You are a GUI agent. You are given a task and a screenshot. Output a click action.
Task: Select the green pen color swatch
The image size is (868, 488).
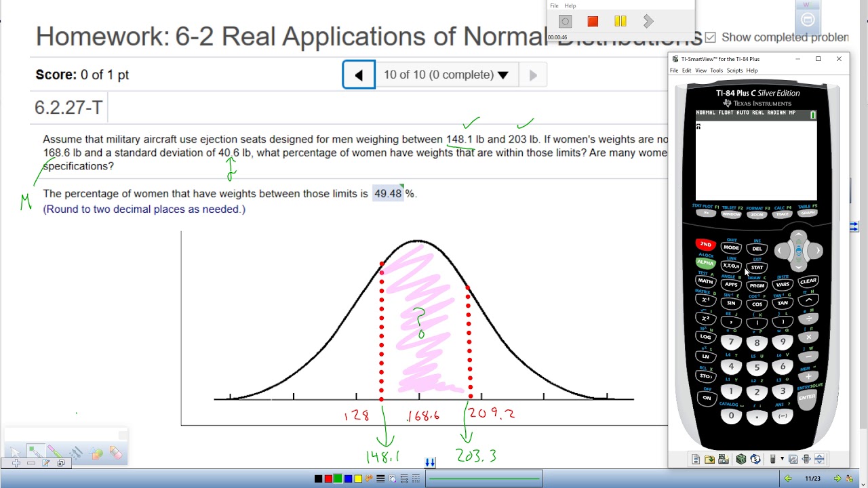(338, 479)
